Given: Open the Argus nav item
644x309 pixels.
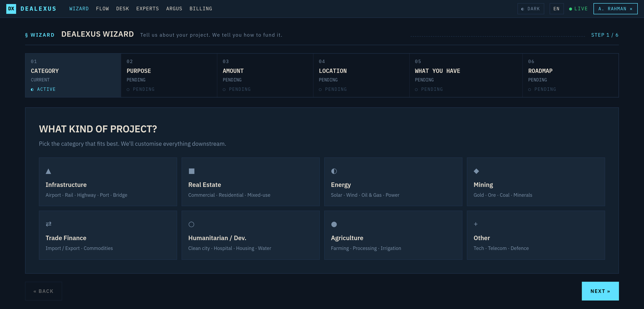Looking at the screenshot, I should [174, 8].
